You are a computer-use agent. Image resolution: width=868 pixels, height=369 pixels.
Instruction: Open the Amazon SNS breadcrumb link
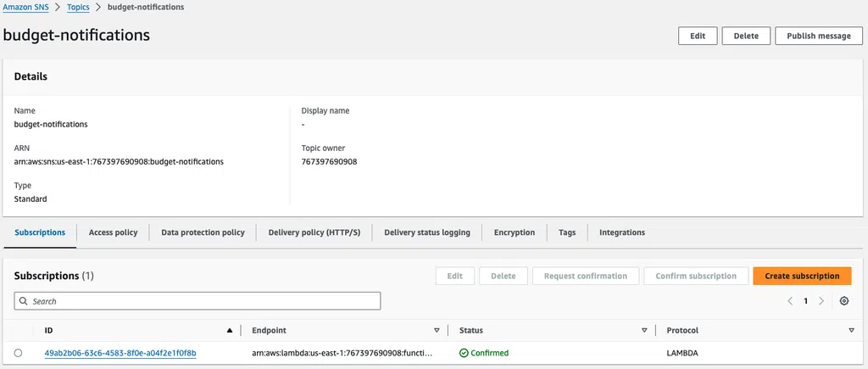click(x=25, y=7)
